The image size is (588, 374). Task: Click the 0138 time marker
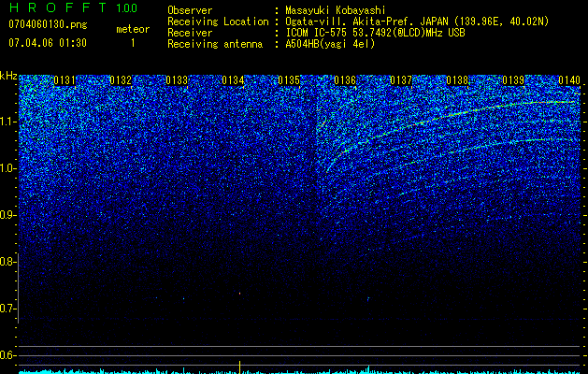click(457, 80)
